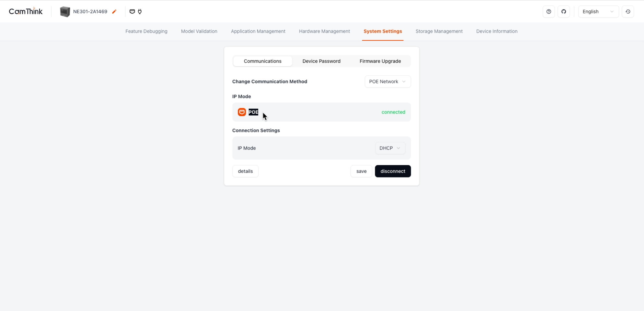Click the CamThink logo
This screenshot has width=644, height=311.
[x=26, y=11]
